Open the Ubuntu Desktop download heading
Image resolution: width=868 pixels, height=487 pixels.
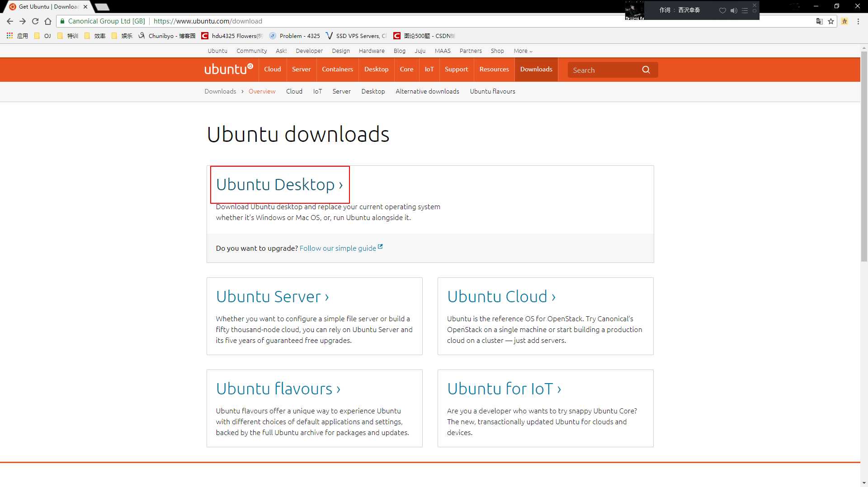click(x=279, y=184)
